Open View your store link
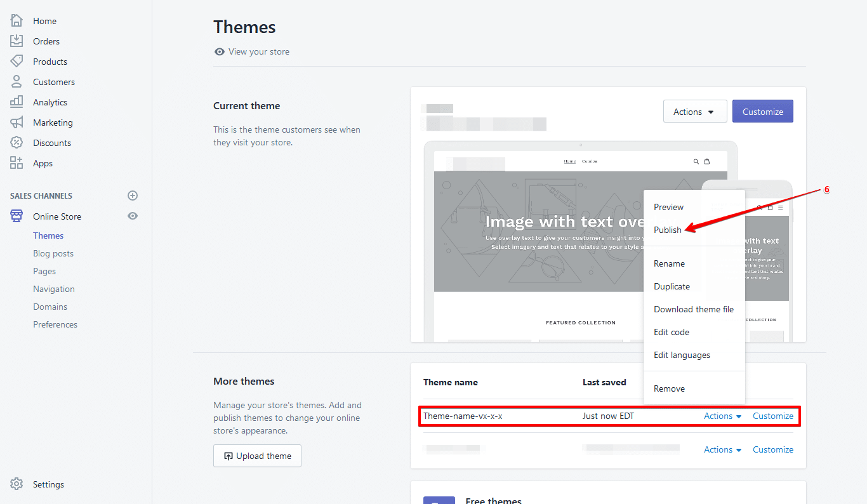This screenshot has width=867, height=504. click(x=258, y=52)
